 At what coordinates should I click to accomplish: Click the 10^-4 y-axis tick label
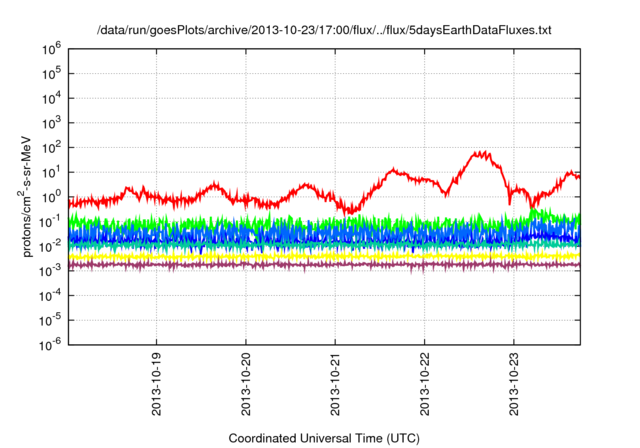(x=51, y=296)
